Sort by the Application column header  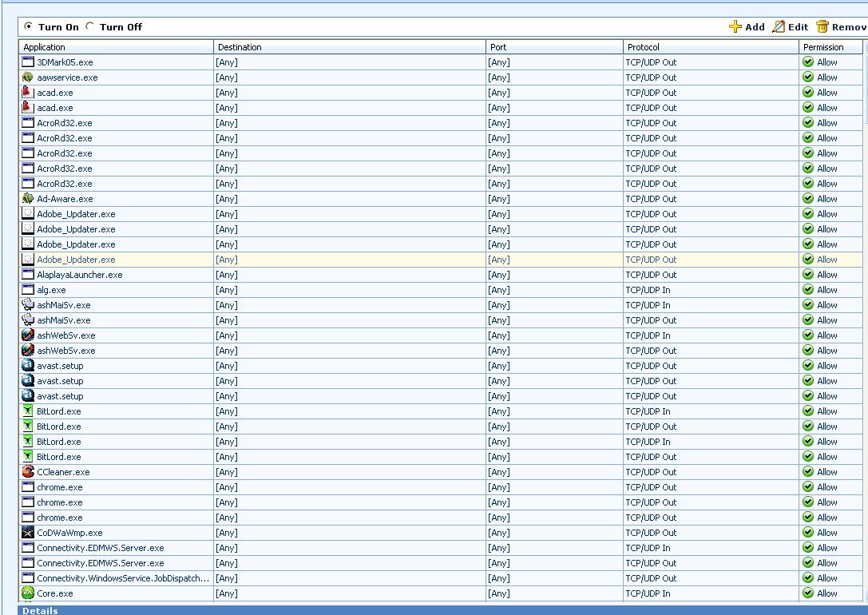click(x=116, y=47)
